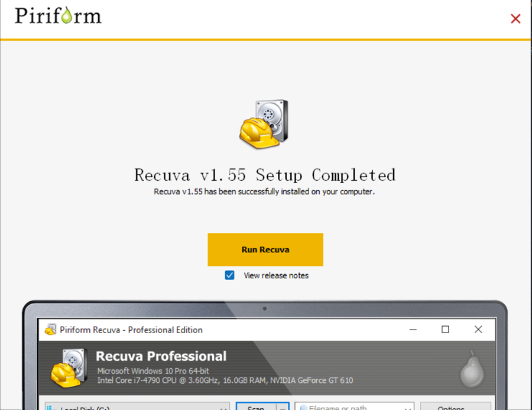Close the installer with the red X
The width and height of the screenshot is (532, 410).
point(515,19)
